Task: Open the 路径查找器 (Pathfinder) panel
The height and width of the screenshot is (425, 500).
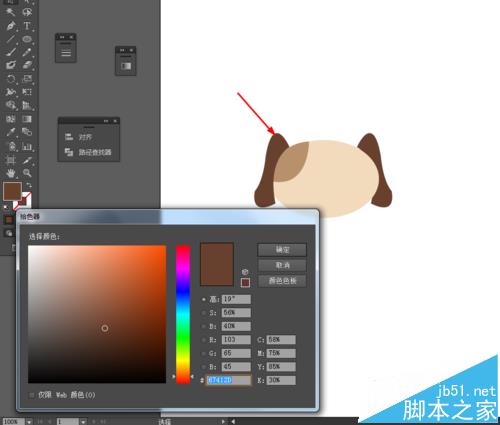Action: pos(88,152)
